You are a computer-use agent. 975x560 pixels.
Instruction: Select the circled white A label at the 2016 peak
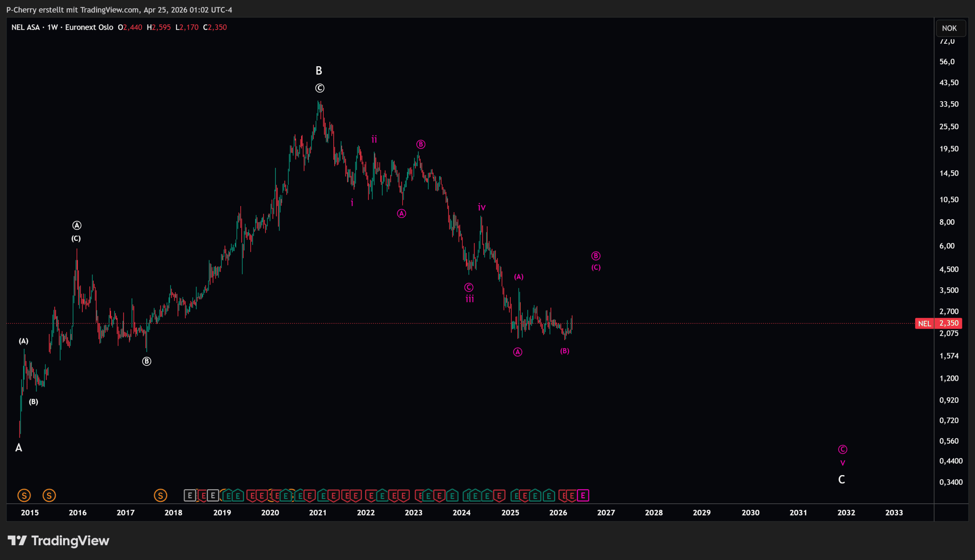tap(77, 225)
